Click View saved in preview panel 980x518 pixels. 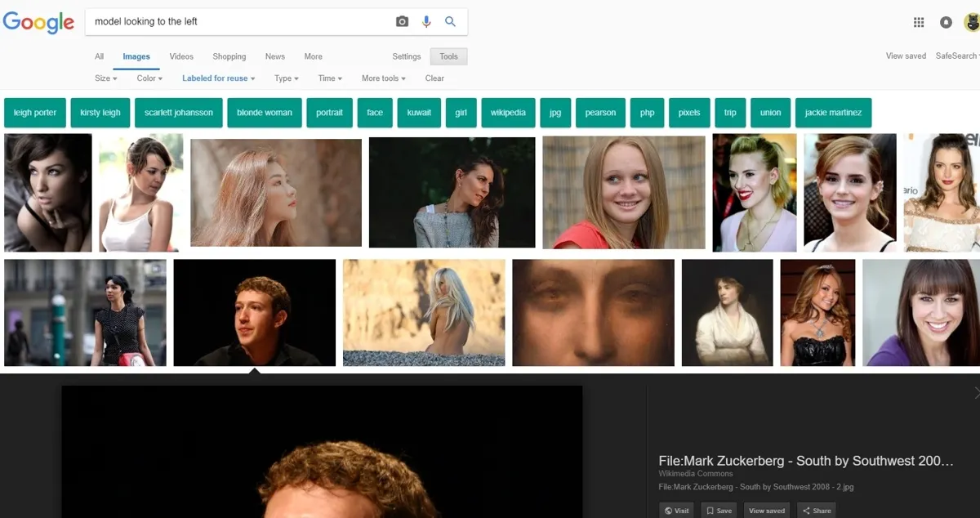click(x=767, y=511)
